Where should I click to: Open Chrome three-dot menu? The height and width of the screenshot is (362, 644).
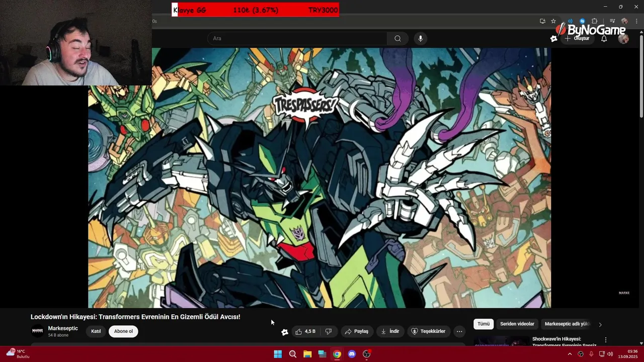tap(636, 21)
